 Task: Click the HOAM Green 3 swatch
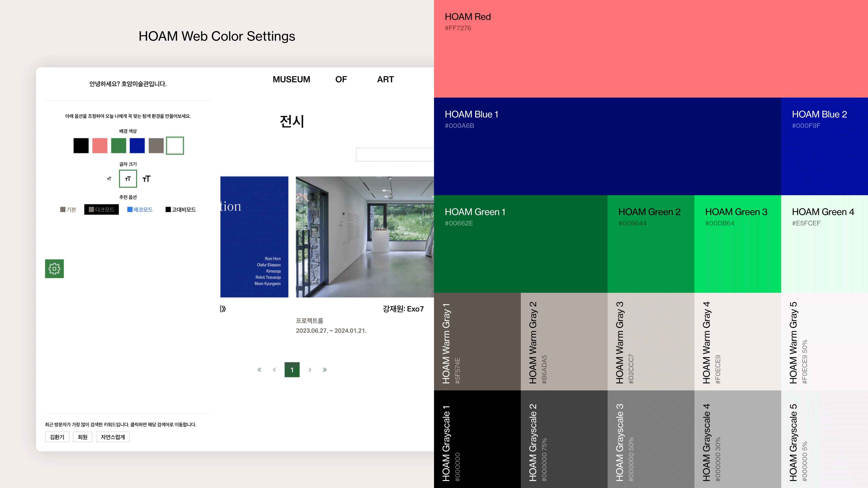click(738, 244)
